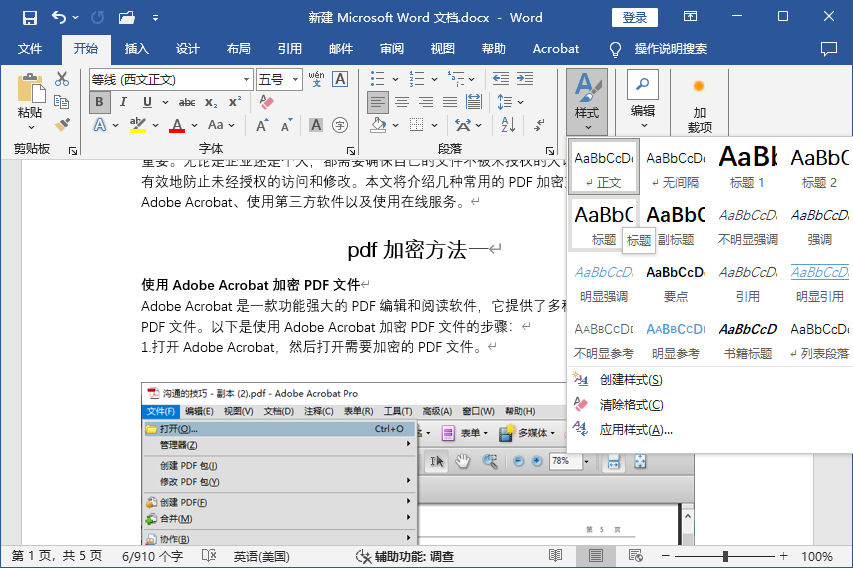Activate the Format Painter brush

(61, 125)
